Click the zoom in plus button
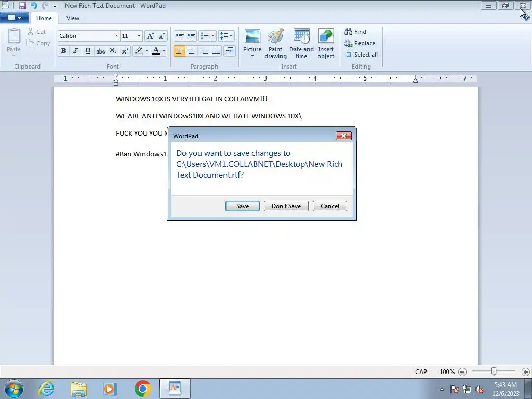This screenshot has width=532, height=399. [x=526, y=372]
